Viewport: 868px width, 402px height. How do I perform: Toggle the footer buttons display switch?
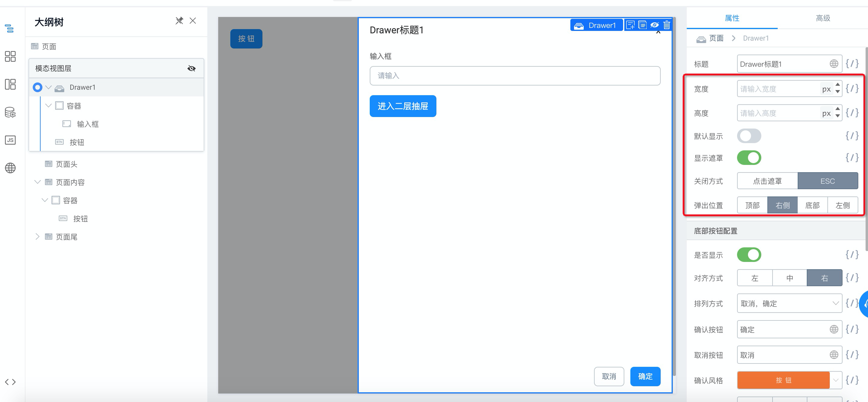749,255
